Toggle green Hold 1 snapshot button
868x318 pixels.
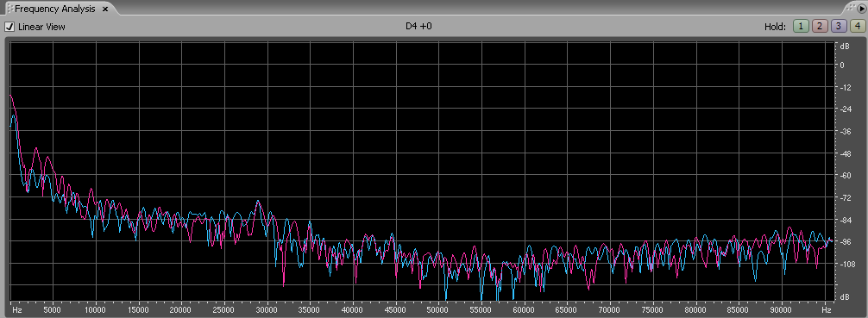801,26
